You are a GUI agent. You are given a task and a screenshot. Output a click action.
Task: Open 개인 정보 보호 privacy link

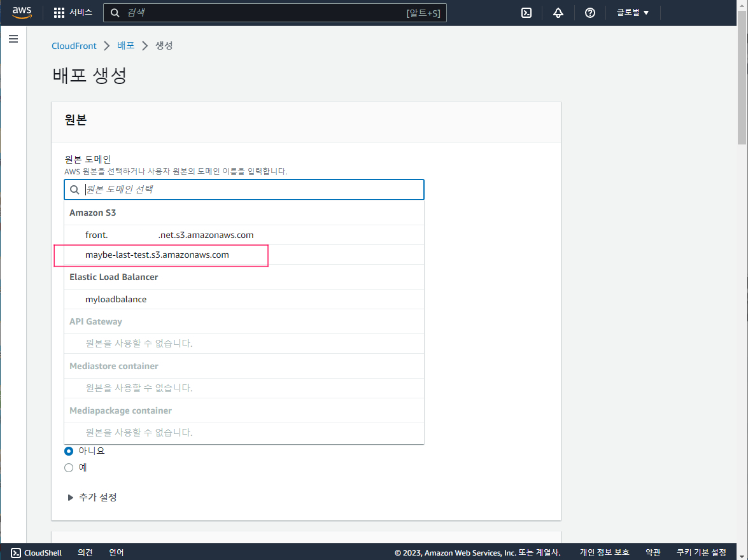click(604, 552)
